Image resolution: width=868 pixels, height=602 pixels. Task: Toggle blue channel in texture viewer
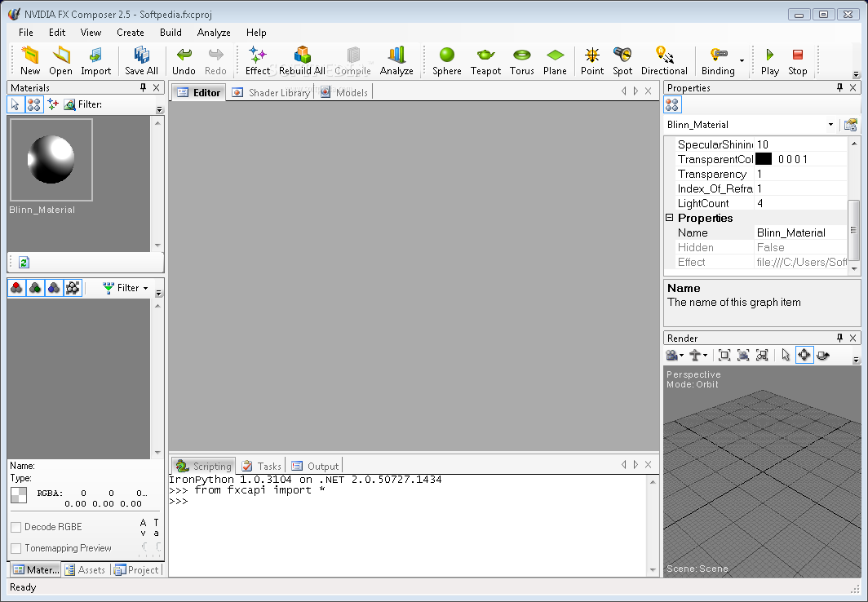tap(54, 288)
